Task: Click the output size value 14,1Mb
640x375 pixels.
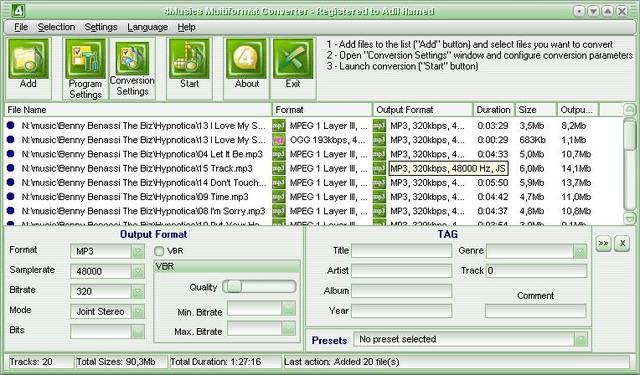Action: pyautogui.click(x=576, y=169)
